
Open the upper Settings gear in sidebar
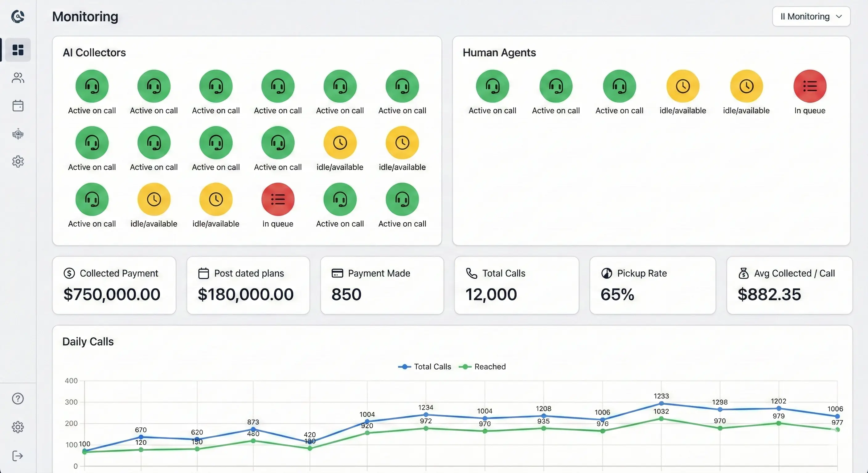click(x=18, y=162)
